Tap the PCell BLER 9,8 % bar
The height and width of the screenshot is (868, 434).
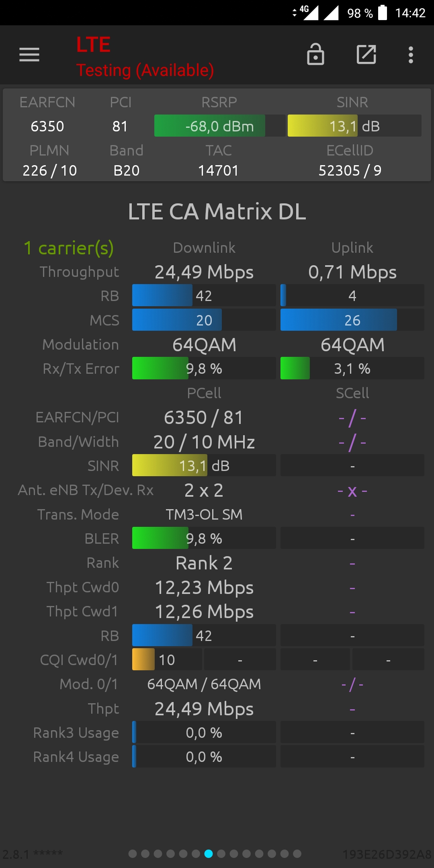pyautogui.click(x=204, y=538)
